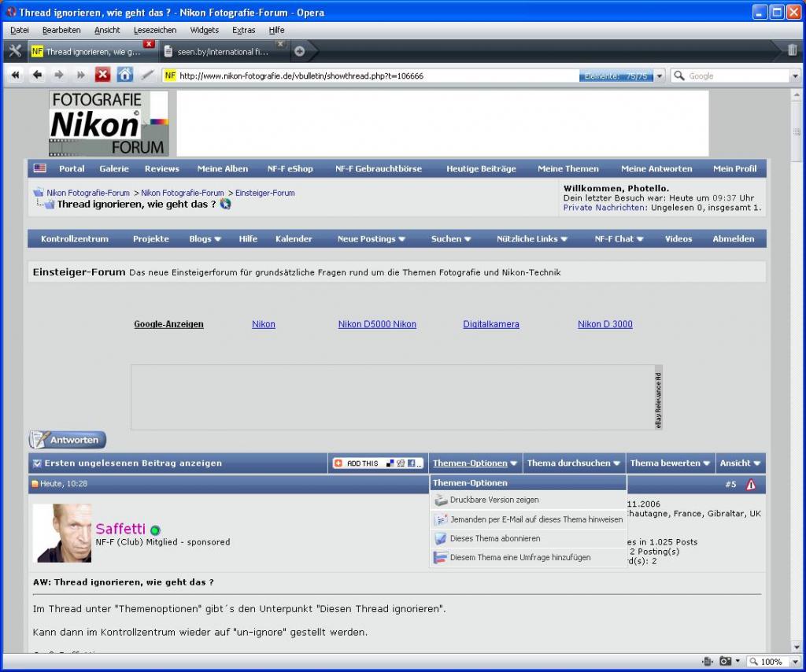Report post with red warning triangle
Image resolution: width=806 pixels, height=672 pixels.
click(x=750, y=484)
